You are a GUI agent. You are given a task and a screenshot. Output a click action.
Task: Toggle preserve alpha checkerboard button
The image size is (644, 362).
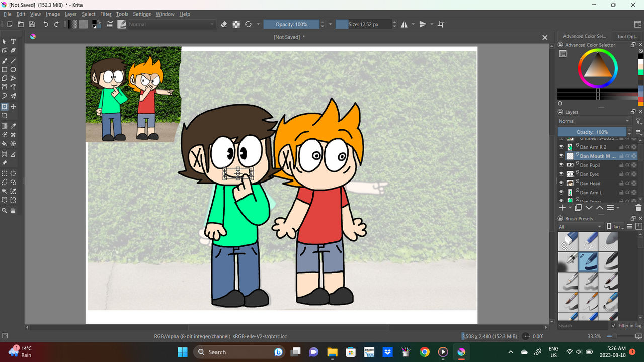236,24
